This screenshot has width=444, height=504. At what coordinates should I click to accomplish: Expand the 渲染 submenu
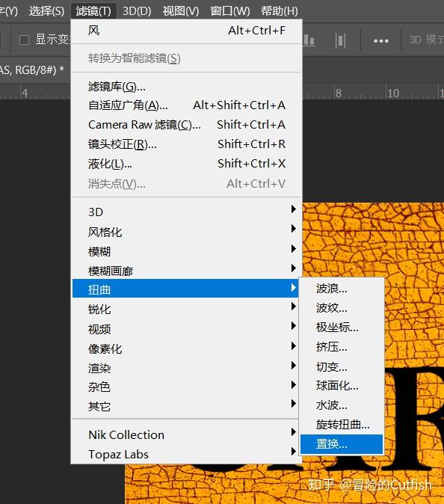click(185, 368)
